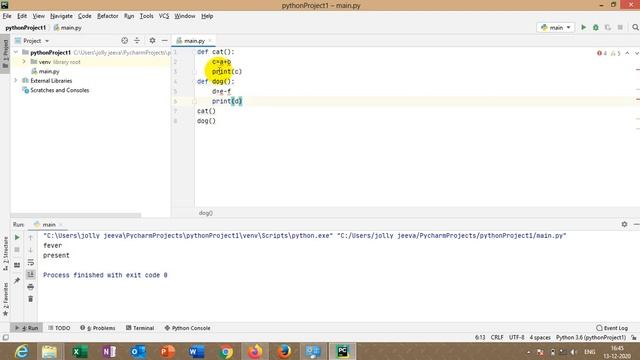The image size is (640, 360).
Task: Click the errors and warnings inspection widget
Action: click(608, 53)
